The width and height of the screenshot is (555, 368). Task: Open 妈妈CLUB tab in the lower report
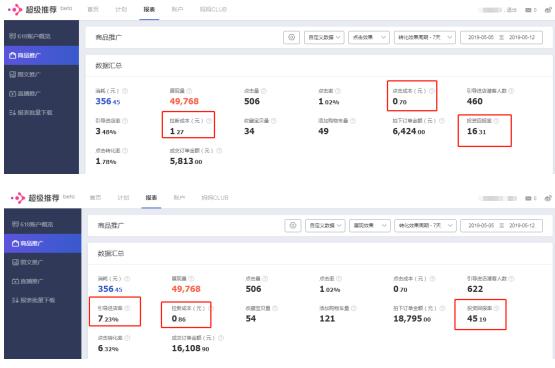pyautogui.click(x=215, y=197)
